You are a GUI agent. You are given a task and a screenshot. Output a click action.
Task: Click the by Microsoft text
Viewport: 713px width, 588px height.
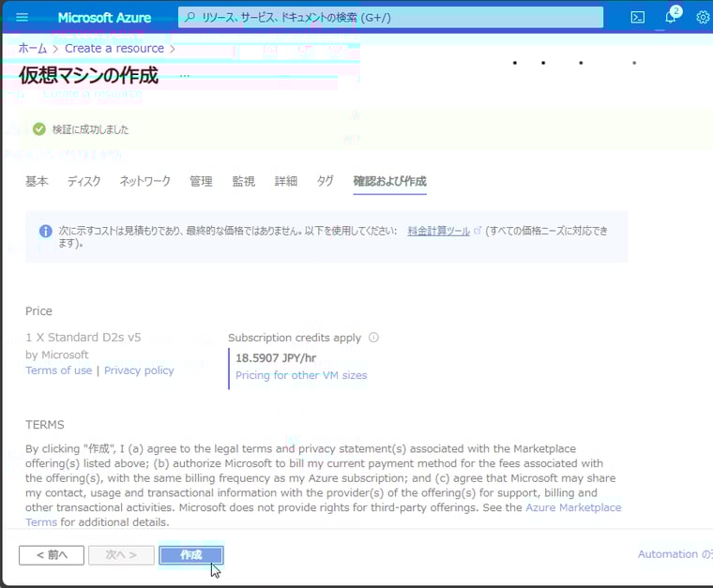(x=57, y=354)
